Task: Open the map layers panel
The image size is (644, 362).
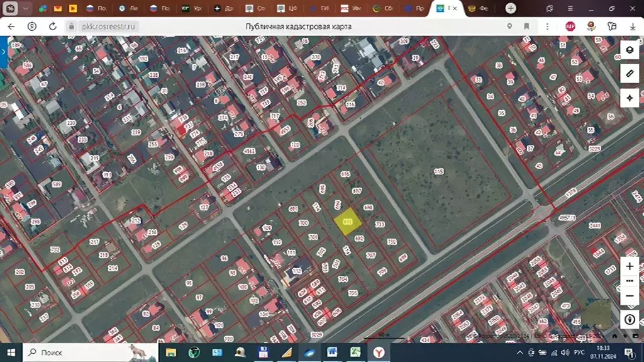Action: (x=629, y=50)
